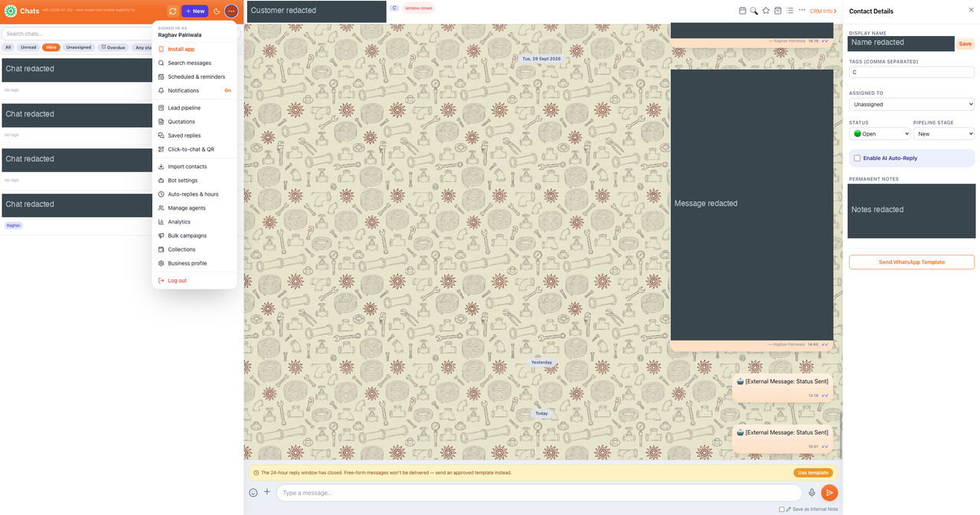980x515 pixels.
Task: Click the New chat button
Action: click(194, 11)
